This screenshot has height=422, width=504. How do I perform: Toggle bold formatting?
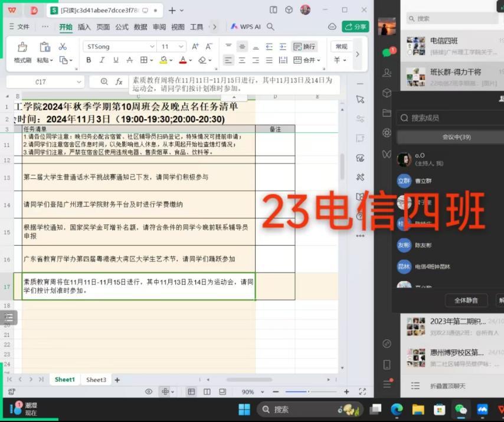(89, 60)
